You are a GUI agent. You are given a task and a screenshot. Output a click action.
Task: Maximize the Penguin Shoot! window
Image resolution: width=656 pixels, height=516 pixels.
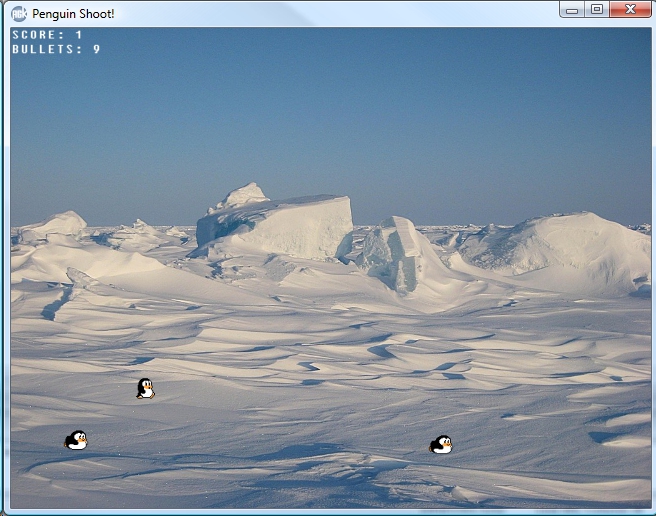click(x=597, y=9)
